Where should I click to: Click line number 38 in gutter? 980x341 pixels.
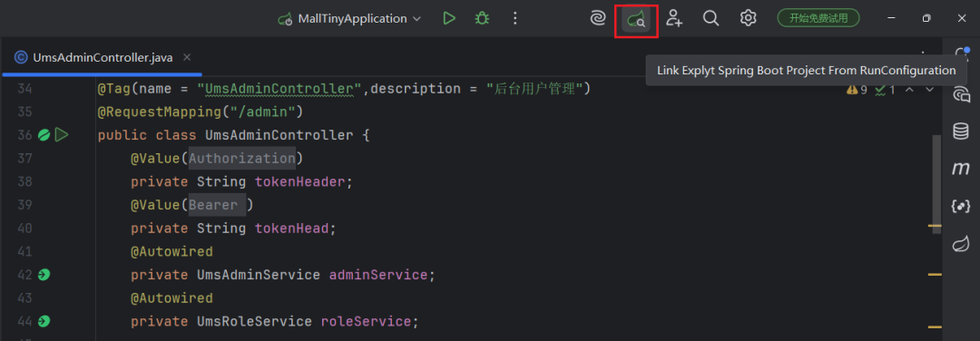[25, 181]
